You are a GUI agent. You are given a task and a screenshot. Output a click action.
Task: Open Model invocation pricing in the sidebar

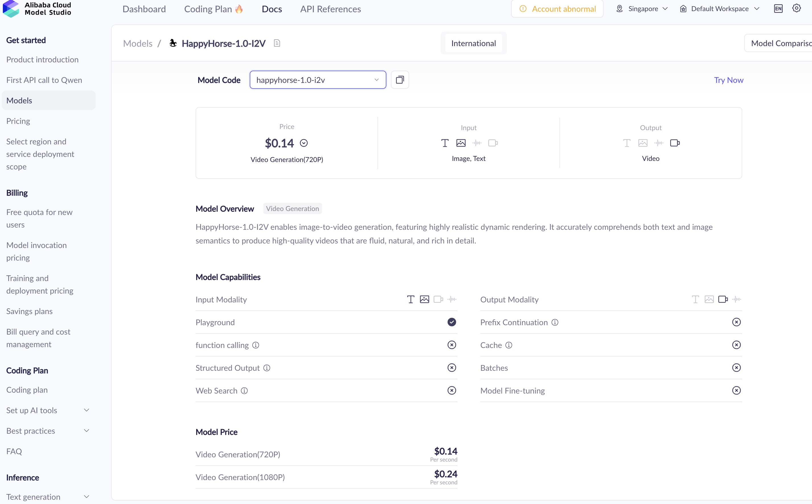pos(36,251)
